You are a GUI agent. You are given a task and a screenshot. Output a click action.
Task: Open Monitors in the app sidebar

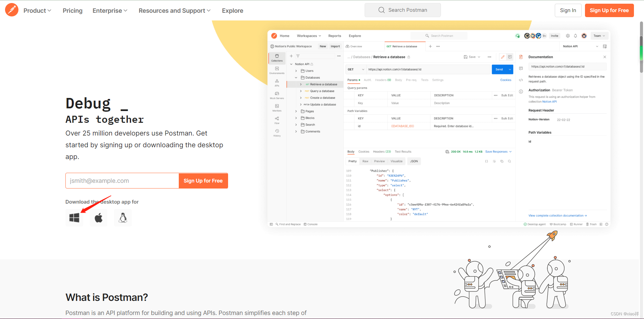[x=277, y=108]
